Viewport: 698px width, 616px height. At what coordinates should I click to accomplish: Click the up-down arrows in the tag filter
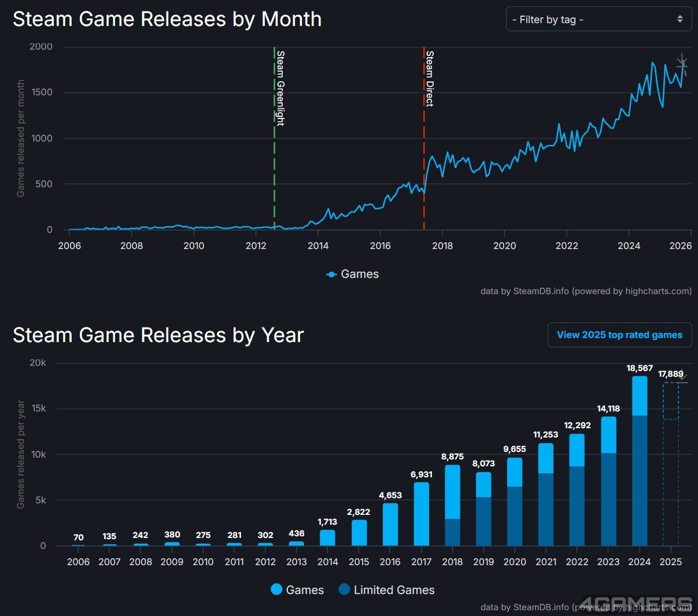[679, 20]
